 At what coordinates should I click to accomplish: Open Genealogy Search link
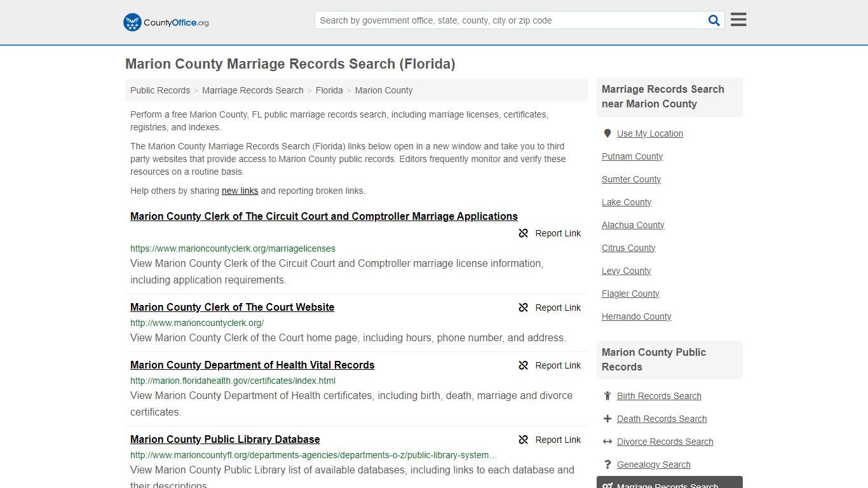(653, 464)
